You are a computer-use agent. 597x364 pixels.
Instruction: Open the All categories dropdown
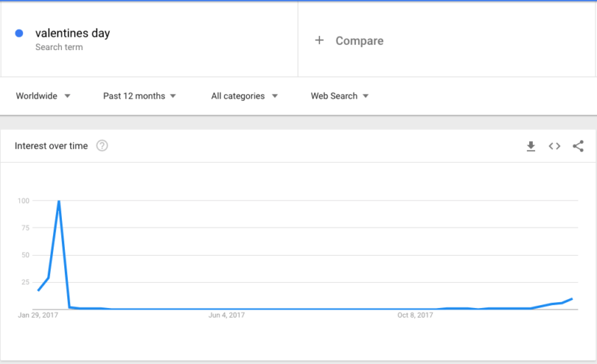pos(245,96)
